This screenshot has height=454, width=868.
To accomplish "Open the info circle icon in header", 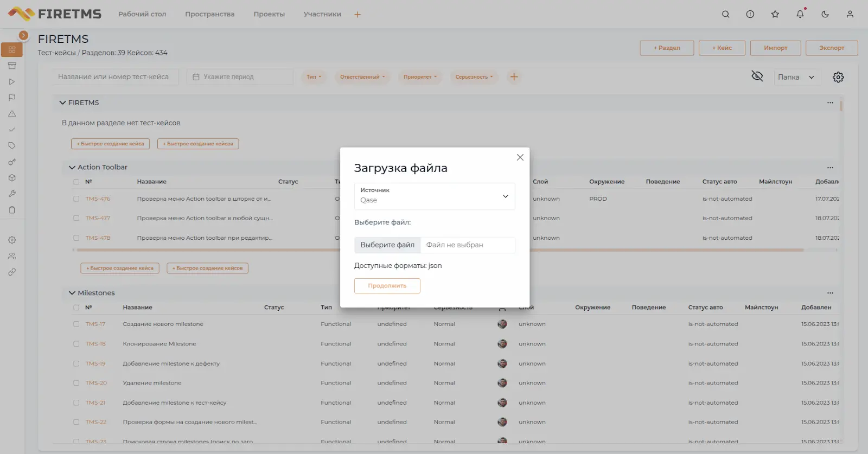I will click(x=750, y=14).
